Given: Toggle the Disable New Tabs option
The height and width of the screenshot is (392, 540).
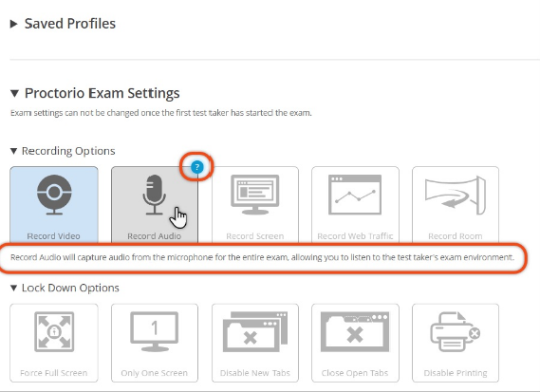Looking at the screenshot, I should pos(255,343).
